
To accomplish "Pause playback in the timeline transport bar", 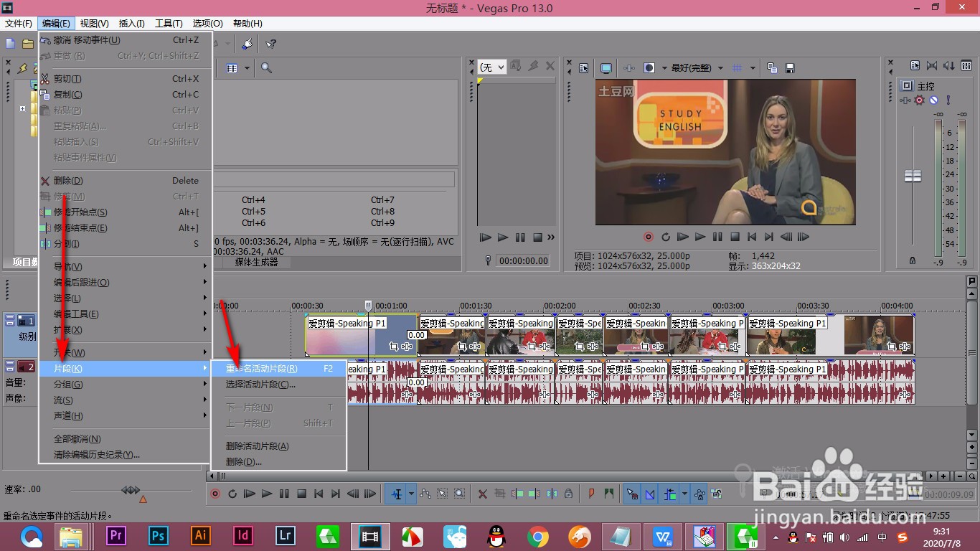I will [284, 494].
